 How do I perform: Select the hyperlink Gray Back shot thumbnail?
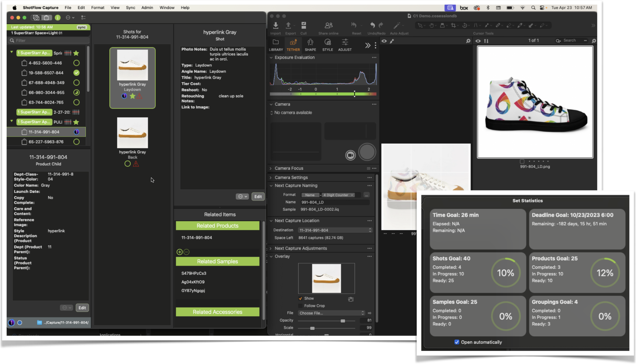pos(132,133)
